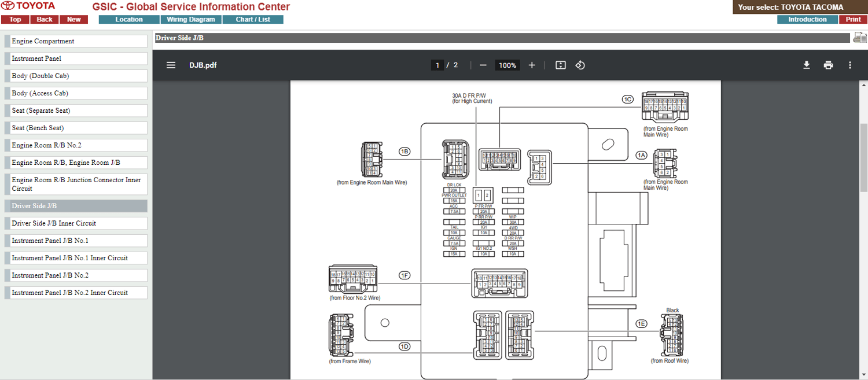Click the Top button
Viewport: 868px width, 380px height.
15,20
